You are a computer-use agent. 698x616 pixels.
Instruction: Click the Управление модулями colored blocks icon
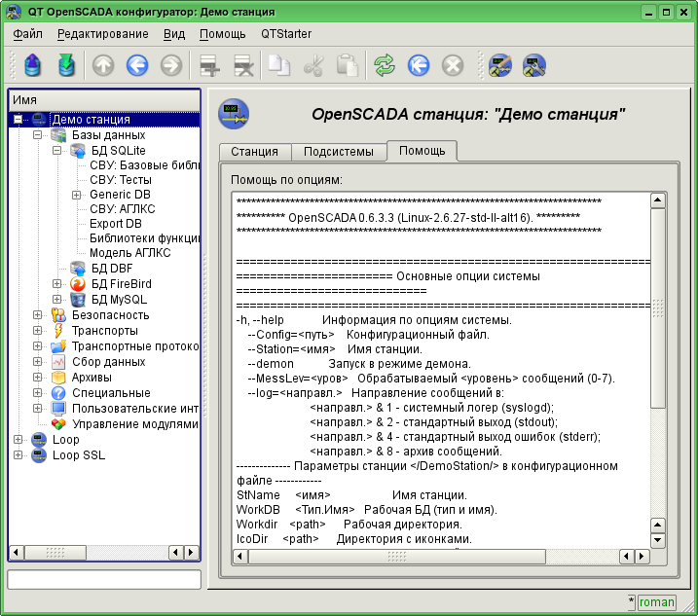58,424
